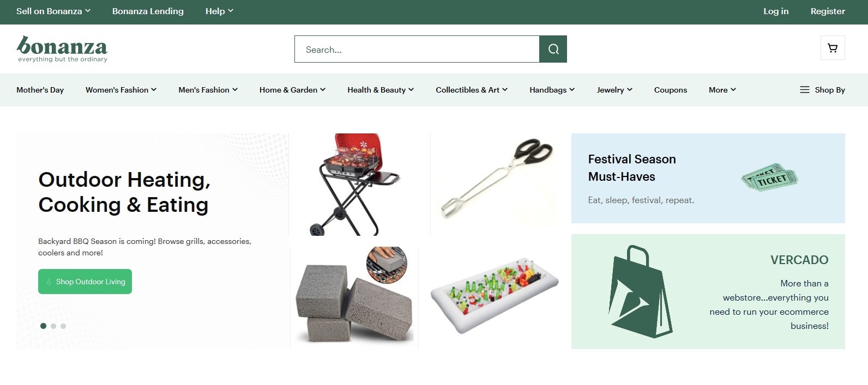Viewport: 868px width, 385px height.
Task: Click the Vercado shopping bag icon
Action: pyautogui.click(x=641, y=291)
